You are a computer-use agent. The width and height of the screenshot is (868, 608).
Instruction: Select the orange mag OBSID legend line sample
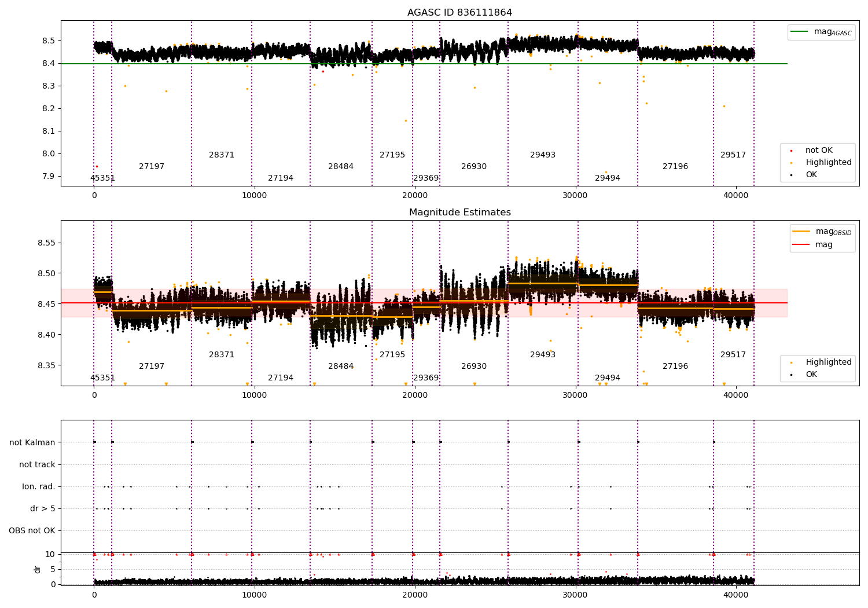tap(801, 232)
